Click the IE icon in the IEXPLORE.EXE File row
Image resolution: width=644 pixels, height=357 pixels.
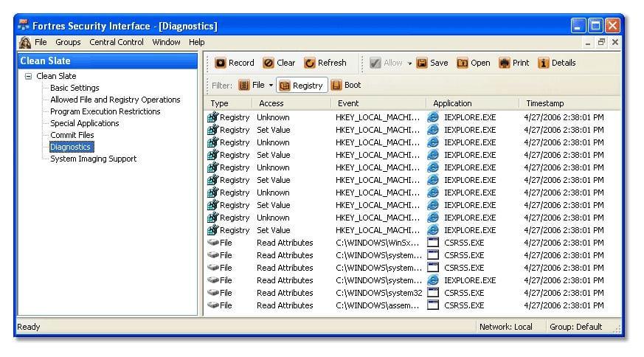pos(433,280)
